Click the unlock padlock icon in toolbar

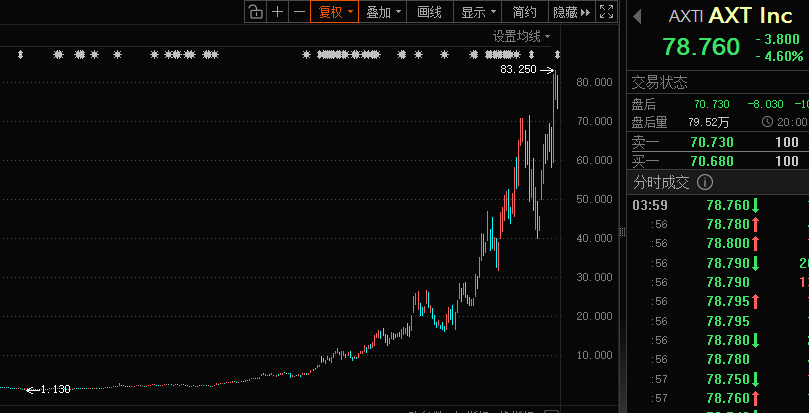tap(255, 12)
